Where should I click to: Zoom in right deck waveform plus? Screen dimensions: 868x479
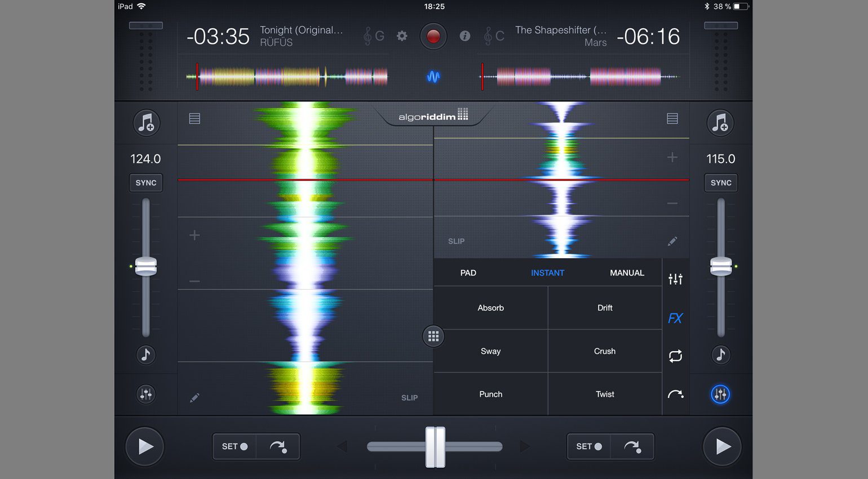[672, 157]
